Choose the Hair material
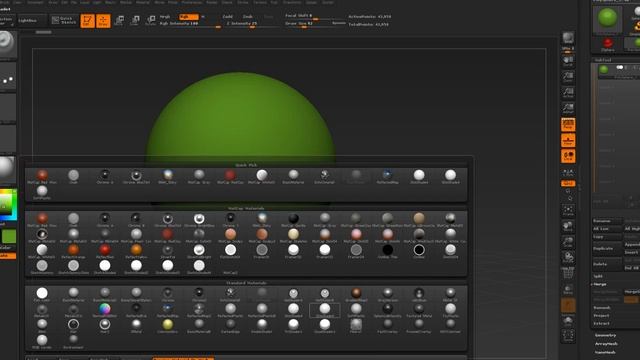 click(73, 326)
